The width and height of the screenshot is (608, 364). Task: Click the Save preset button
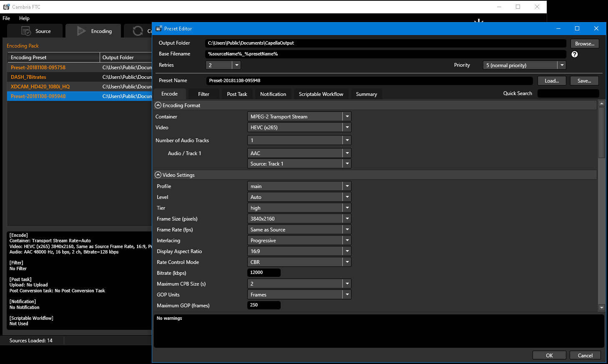(x=584, y=81)
